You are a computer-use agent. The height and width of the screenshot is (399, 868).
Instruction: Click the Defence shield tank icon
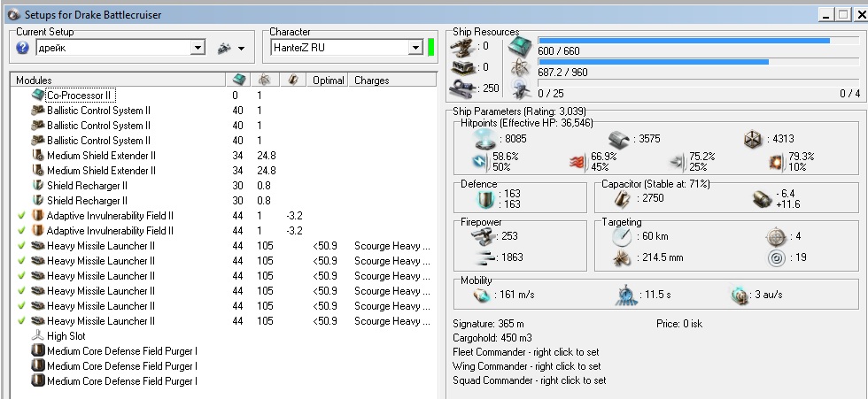[x=485, y=199]
